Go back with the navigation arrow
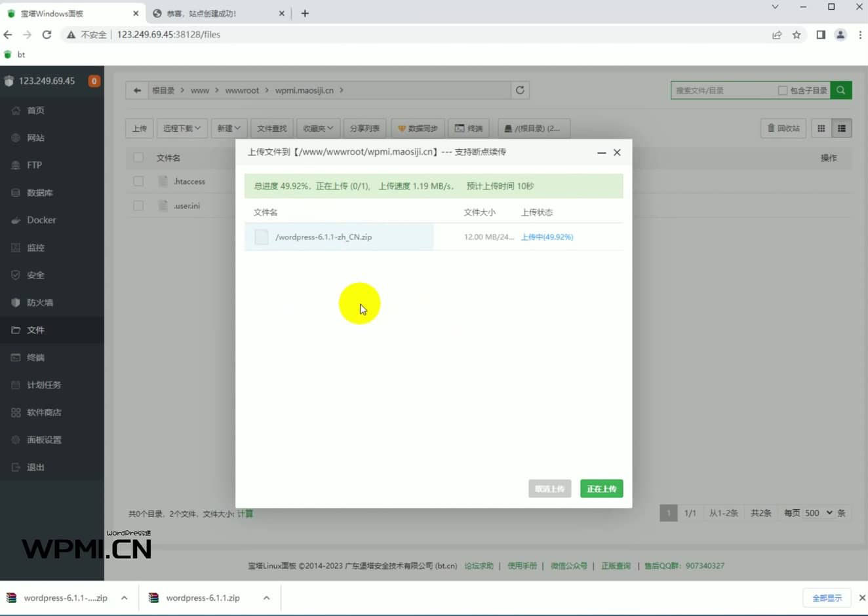Image resolution: width=868 pixels, height=616 pixels. coord(136,90)
